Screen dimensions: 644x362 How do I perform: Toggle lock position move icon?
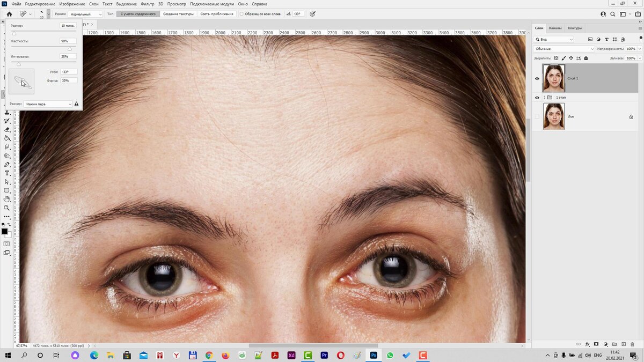coord(571,58)
